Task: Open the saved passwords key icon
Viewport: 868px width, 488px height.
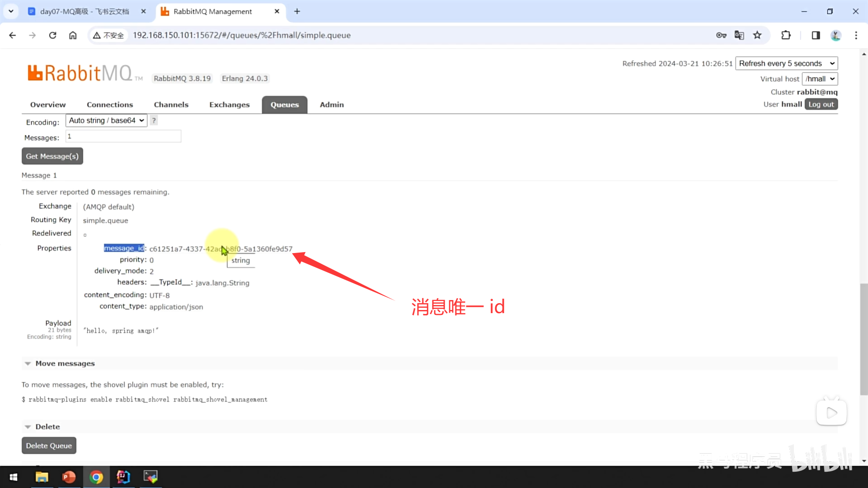Action: point(721,35)
